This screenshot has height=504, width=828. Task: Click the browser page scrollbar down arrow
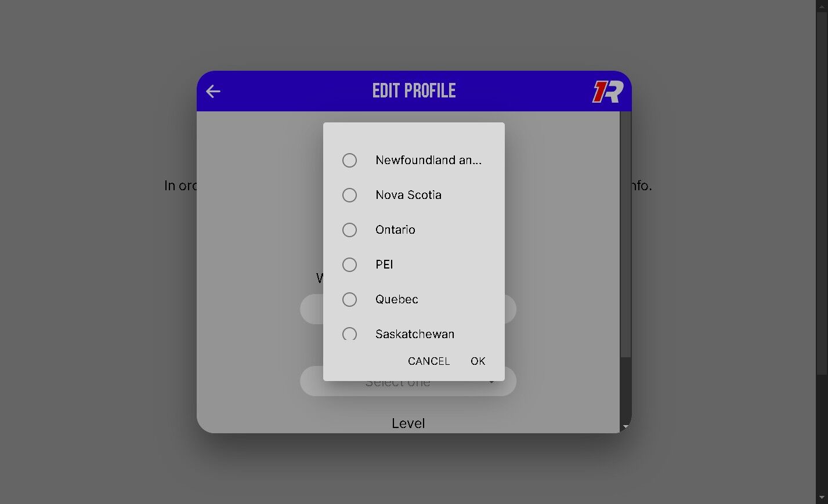click(x=822, y=498)
